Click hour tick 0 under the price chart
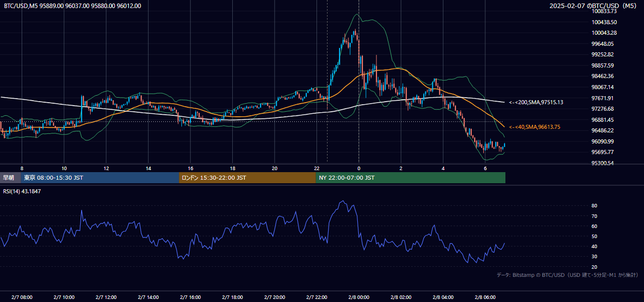 click(359, 168)
